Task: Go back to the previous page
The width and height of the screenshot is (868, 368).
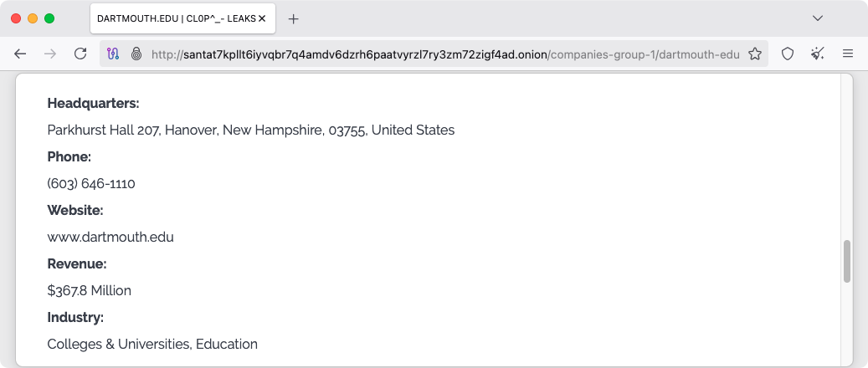Action: tap(20, 54)
